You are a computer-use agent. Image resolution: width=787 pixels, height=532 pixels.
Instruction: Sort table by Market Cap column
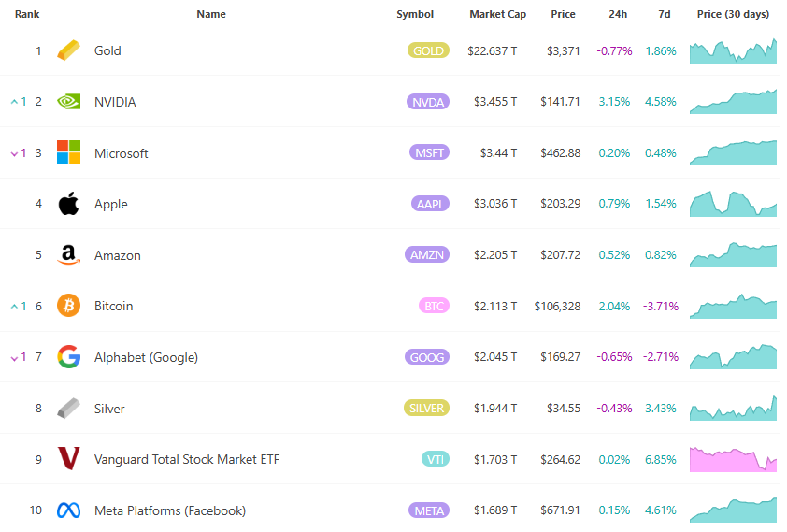(497, 14)
